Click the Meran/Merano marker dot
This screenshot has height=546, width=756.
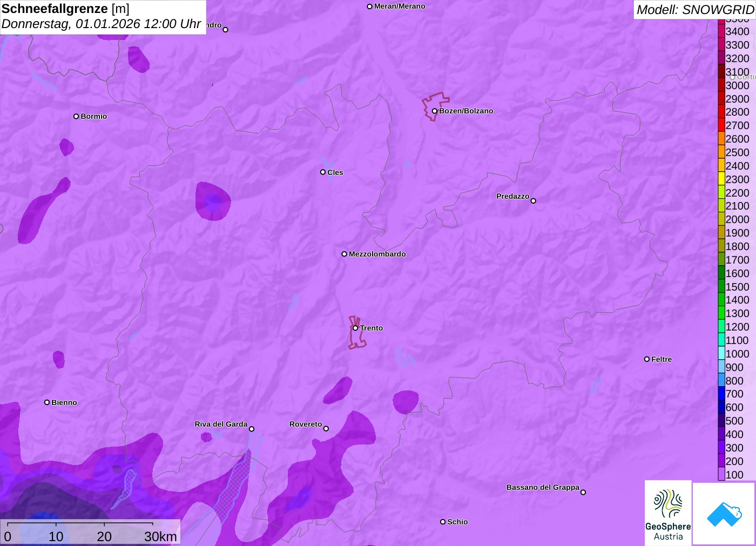[369, 6]
